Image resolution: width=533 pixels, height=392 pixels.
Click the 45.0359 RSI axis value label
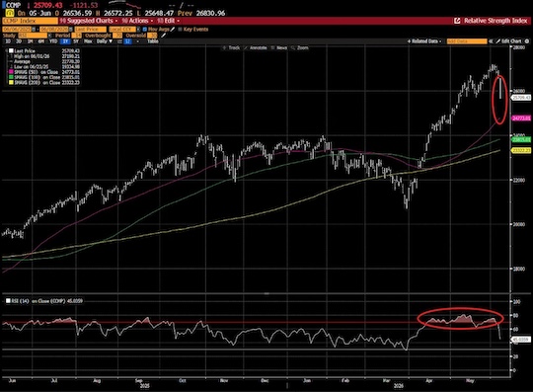coord(521,340)
